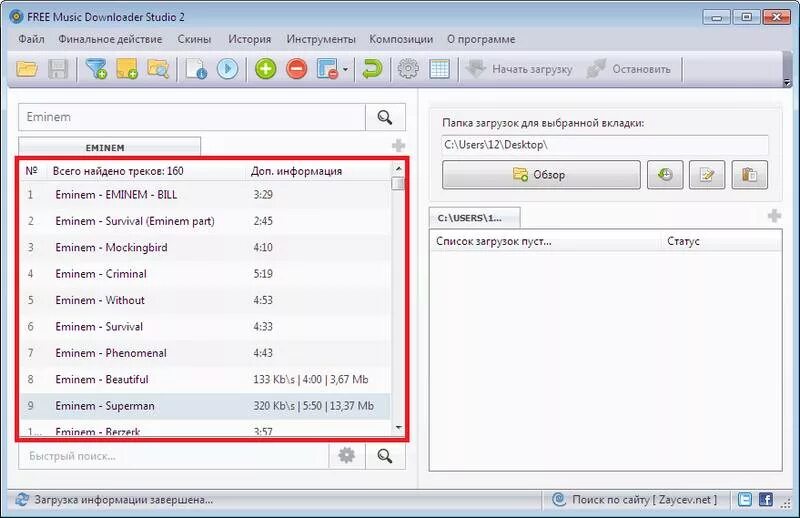Image resolution: width=800 pixels, height=518 pixels.
Task: Click 320 Kb\s info of Superman row
Action: point(313,406)
